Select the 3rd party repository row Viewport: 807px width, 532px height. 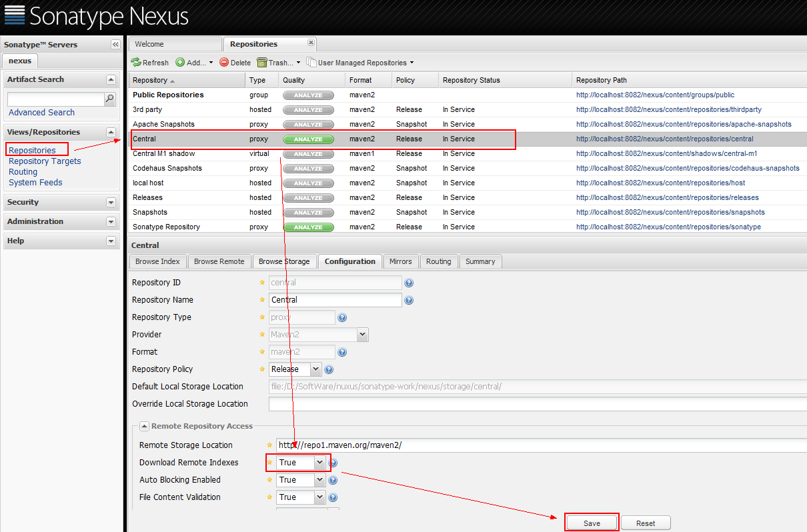[468, 109]
